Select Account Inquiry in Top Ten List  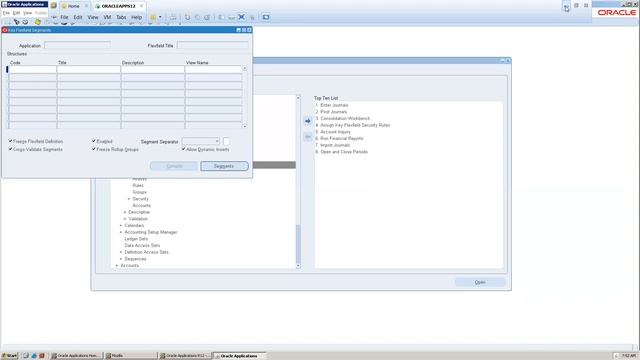[x=333, y=132]
